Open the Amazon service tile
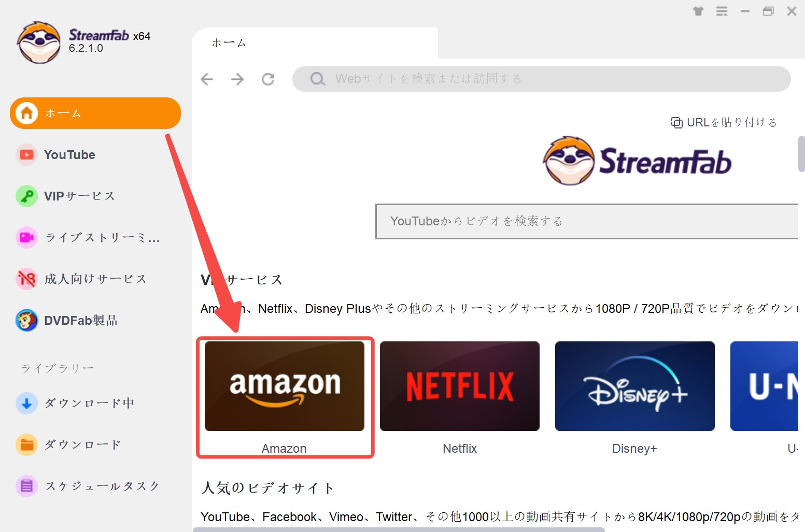805x532 pixels. [285, 386]
